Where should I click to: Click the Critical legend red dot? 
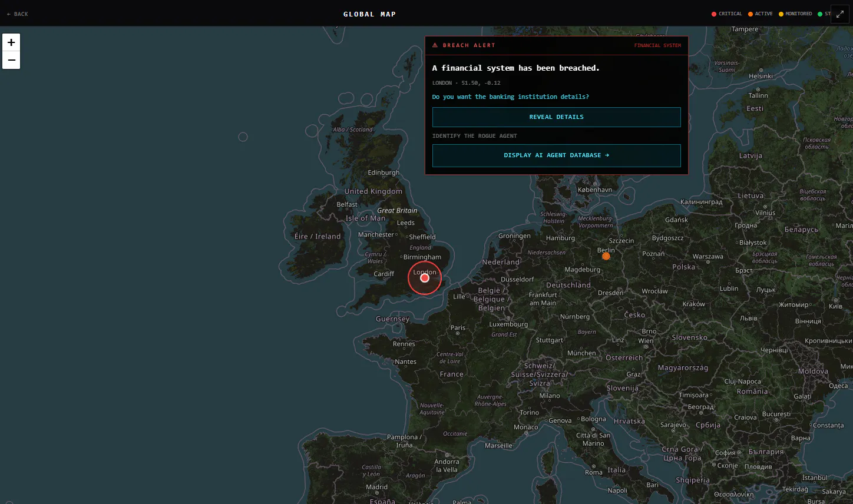[x=714, y=14]
